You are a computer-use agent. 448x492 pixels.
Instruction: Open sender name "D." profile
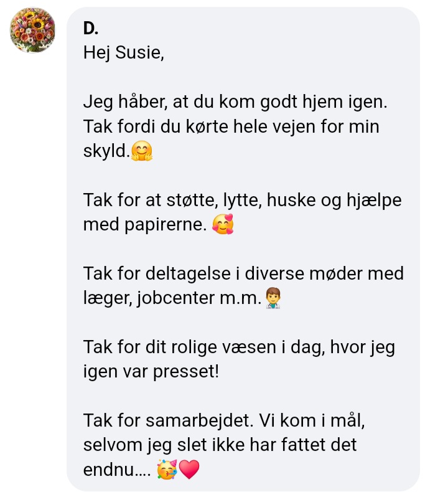click(91, 29)
